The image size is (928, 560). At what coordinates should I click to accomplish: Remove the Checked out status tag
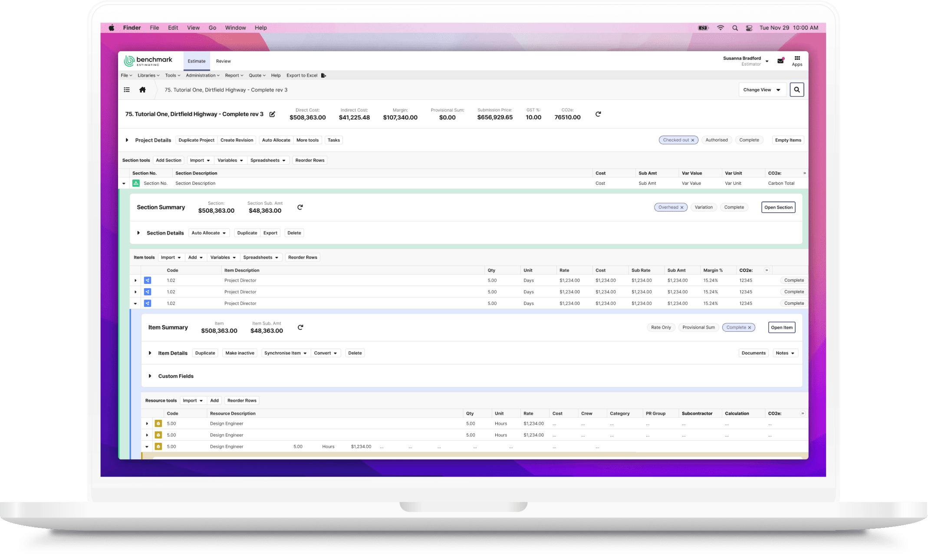[x=693, y=140]
